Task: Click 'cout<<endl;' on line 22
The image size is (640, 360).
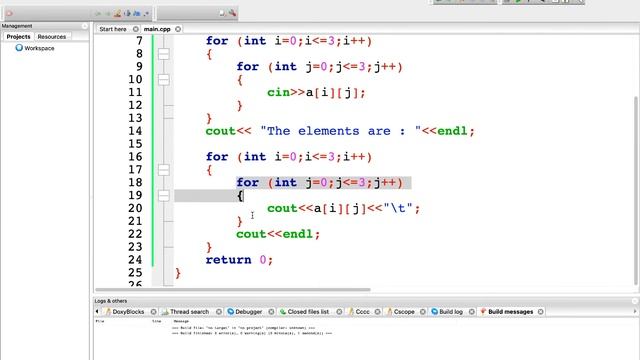Action: [x=278, y=234]
